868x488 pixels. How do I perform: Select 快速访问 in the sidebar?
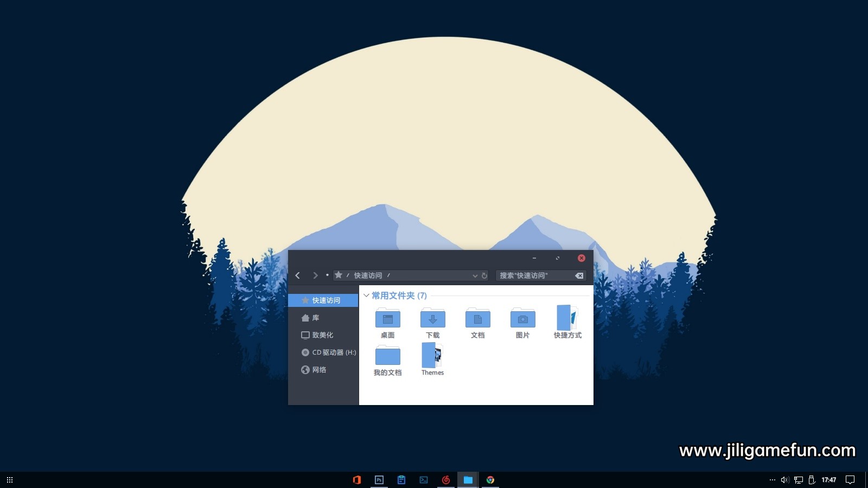(323, 300)
